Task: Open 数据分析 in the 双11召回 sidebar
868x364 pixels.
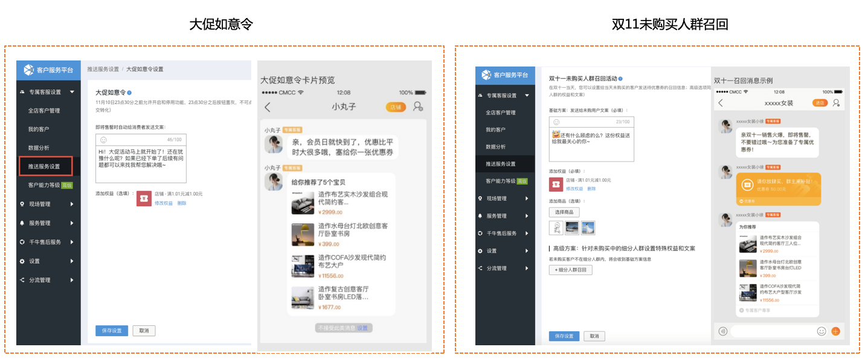Action: pyautogui.click(x=496, y=147)
